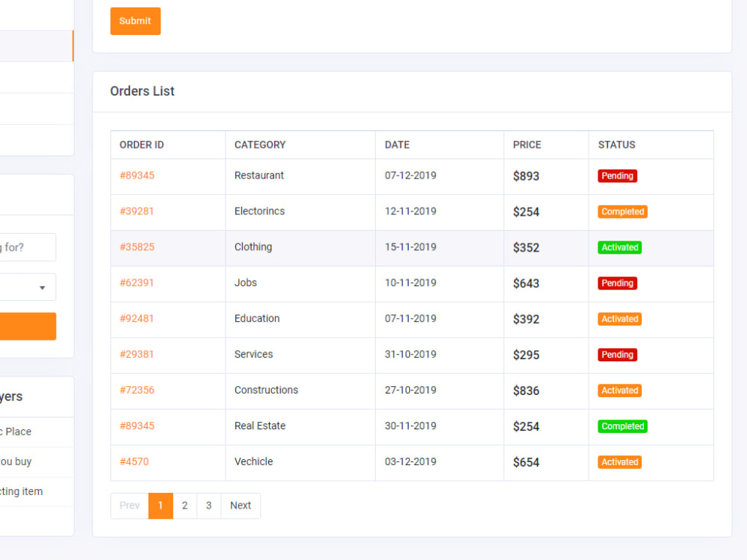This screenshot has width=747, height=560.
Task: Click the orange sidebar search button
Action: (28, 326)
